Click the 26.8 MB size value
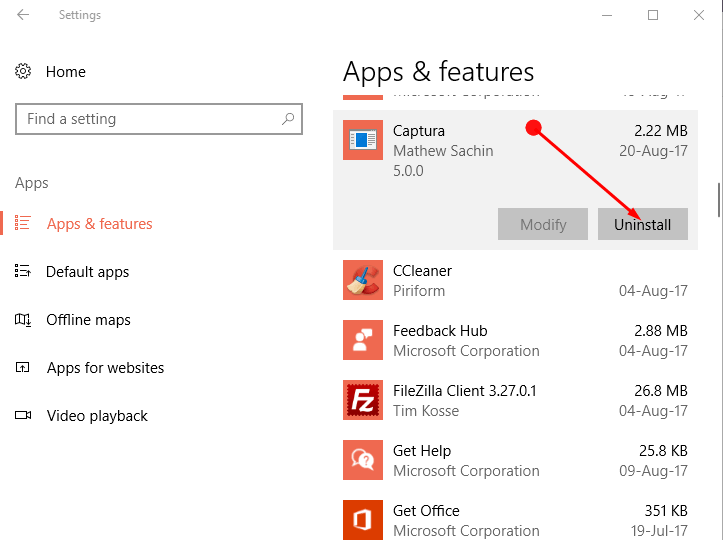723x540 pixels. (x=661, y=391)
